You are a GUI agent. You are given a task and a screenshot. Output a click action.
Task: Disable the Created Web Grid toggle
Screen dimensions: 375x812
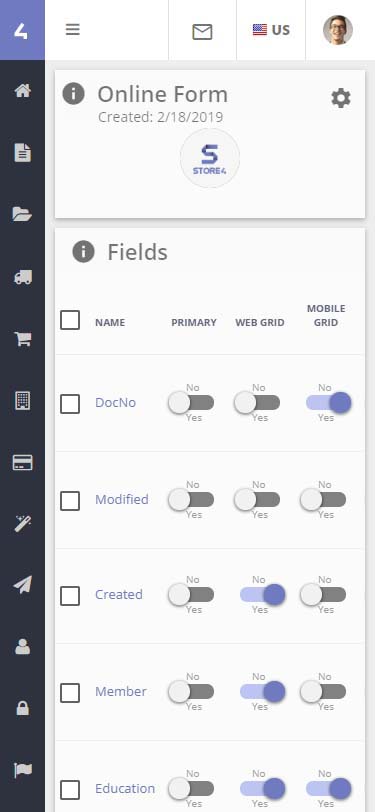[x=262, y=594]
